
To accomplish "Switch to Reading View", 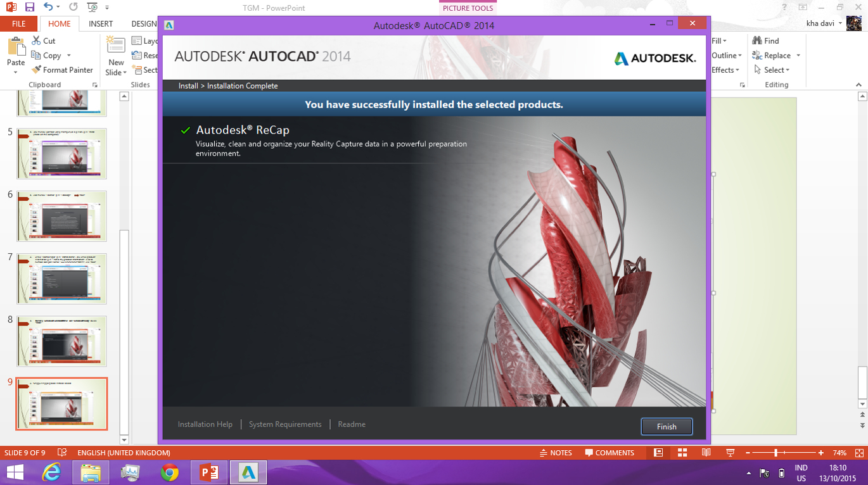I will (x=706, y=453).
